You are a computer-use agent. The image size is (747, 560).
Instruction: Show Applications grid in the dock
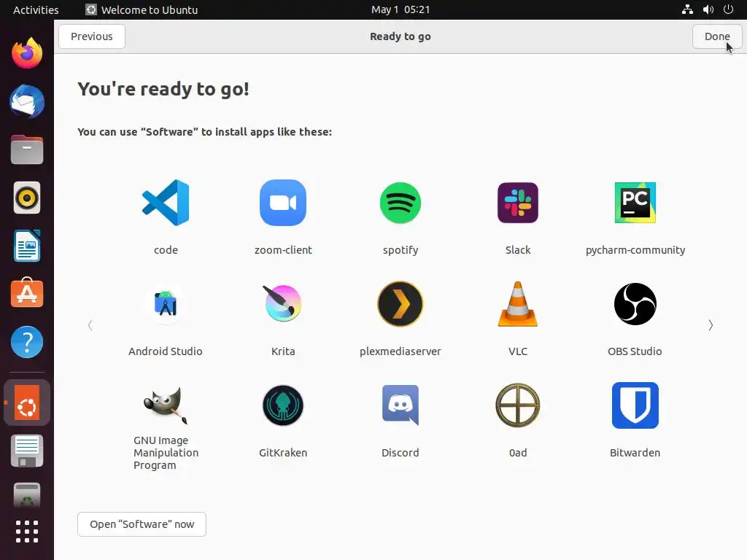point(27,532)
